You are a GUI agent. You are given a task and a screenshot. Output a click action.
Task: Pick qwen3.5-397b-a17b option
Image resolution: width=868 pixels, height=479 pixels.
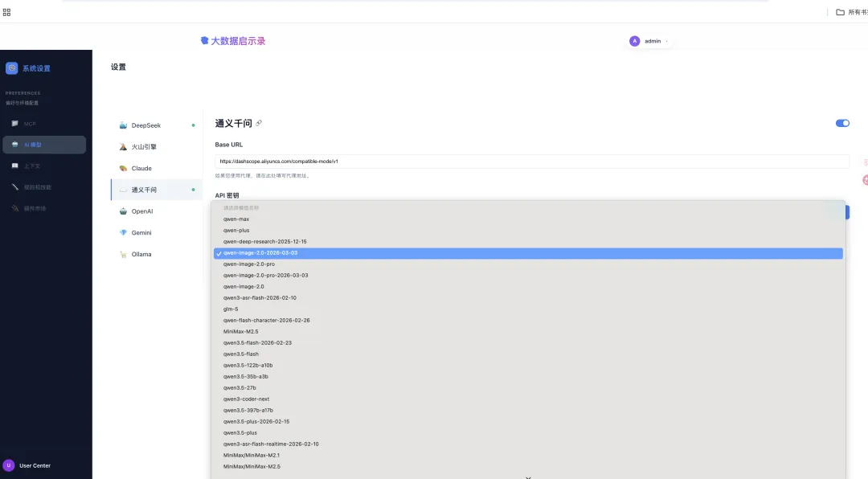528,411
